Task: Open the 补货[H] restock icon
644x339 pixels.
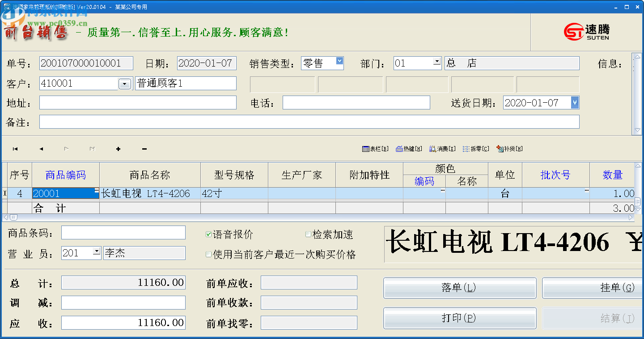Action: tap(508, 149)
